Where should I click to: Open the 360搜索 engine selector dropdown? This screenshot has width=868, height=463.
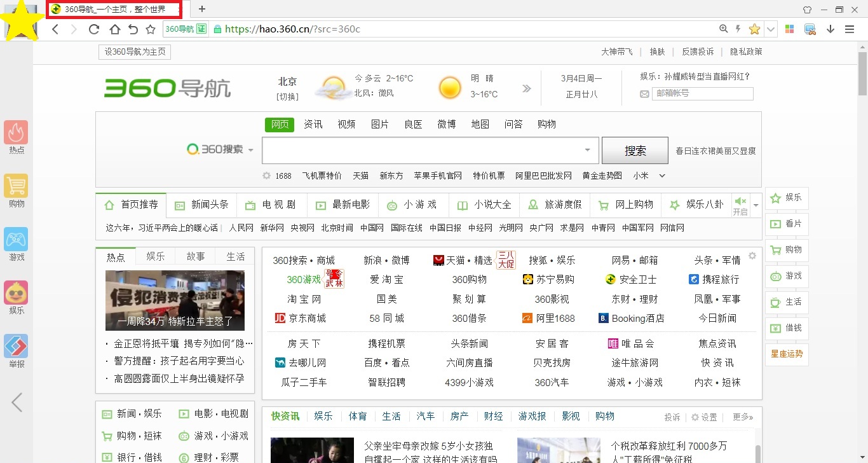coord(250,148)
